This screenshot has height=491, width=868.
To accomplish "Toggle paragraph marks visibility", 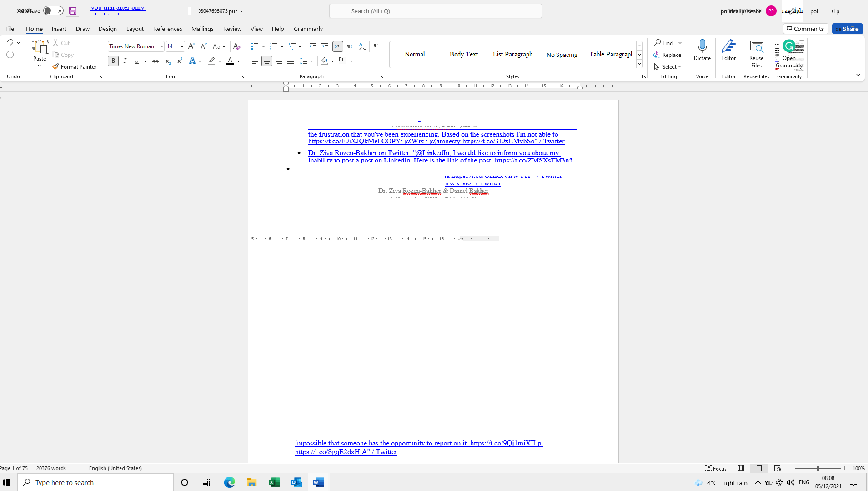I will point(376,46).
